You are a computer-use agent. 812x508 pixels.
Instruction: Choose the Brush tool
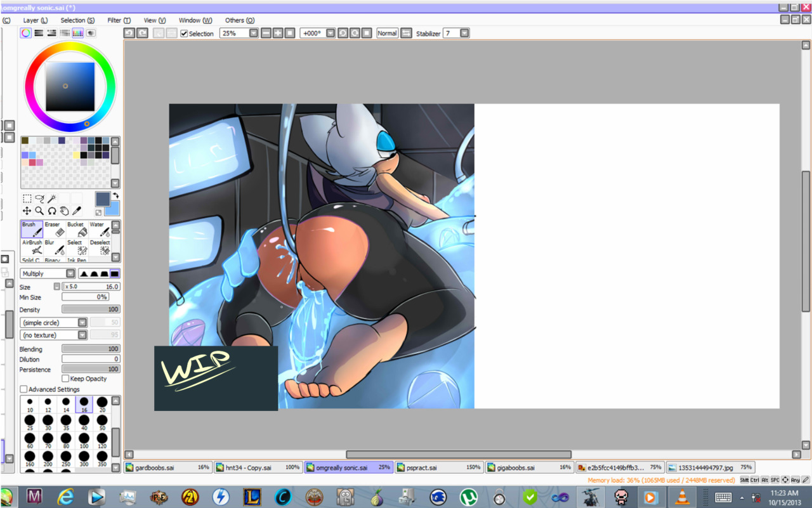[32, 229]
